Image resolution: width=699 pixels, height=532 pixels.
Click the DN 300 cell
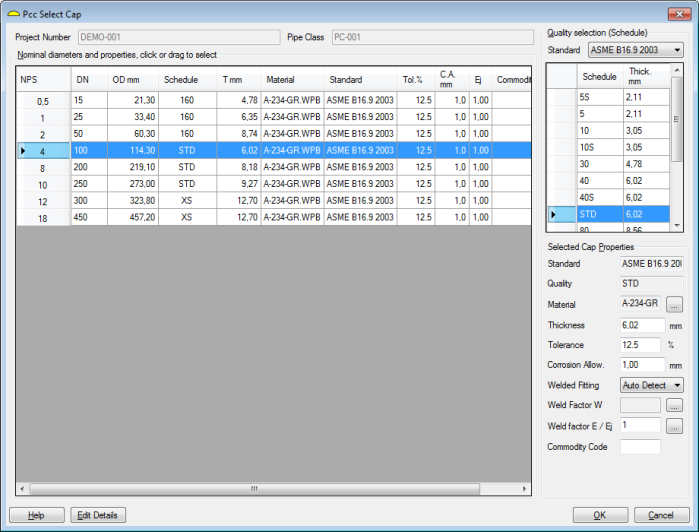click(89, 201)
